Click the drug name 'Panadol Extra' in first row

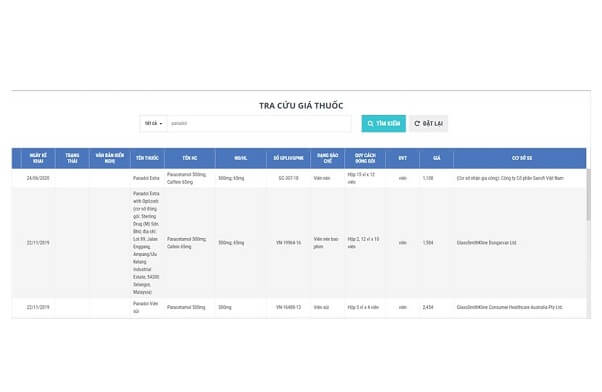pos(146,179)
